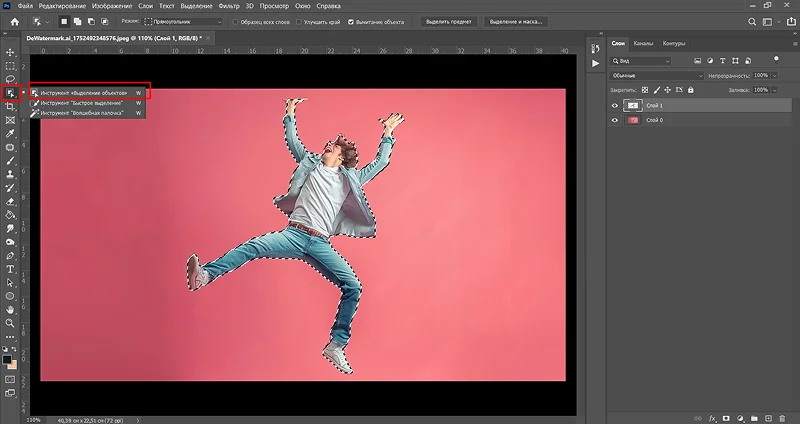Click the foreground color swatch
The width and height of the screenshot is (800, 424).
point(7,360)
